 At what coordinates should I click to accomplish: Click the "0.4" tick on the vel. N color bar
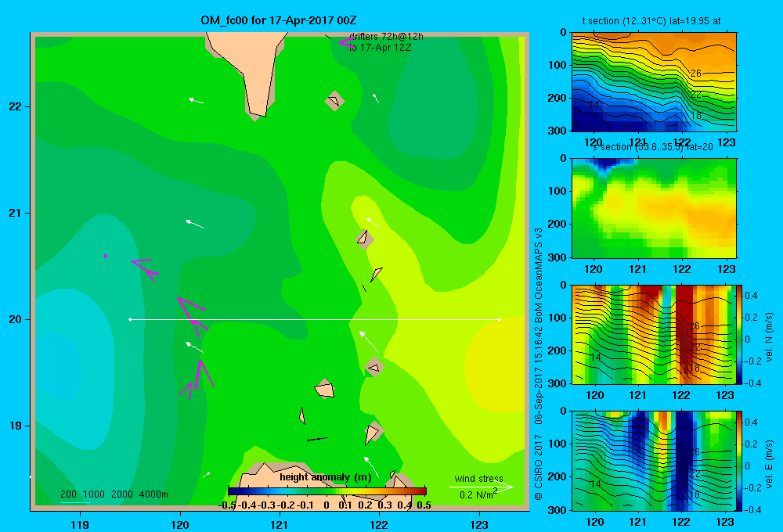tap(751, 296)
